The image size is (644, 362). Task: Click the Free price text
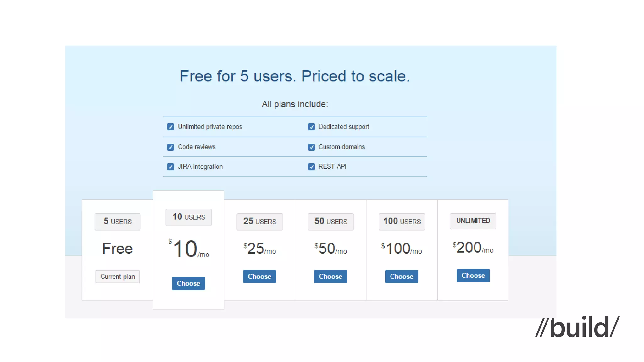click(118, 249)
